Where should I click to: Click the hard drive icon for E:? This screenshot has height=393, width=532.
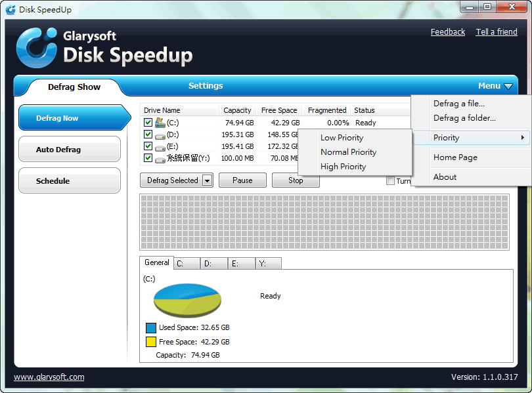click(160, 148)
